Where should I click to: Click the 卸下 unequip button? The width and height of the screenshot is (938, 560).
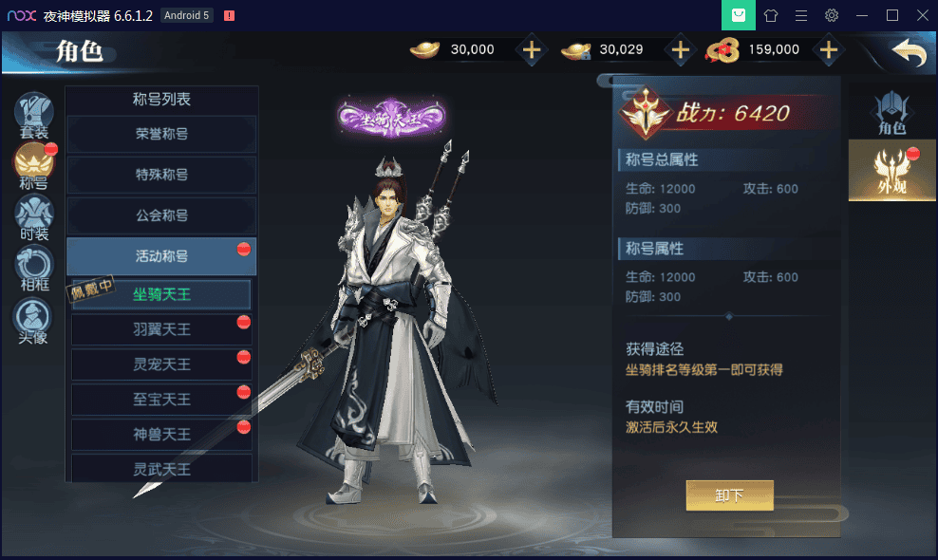click(x=729, y=495)
